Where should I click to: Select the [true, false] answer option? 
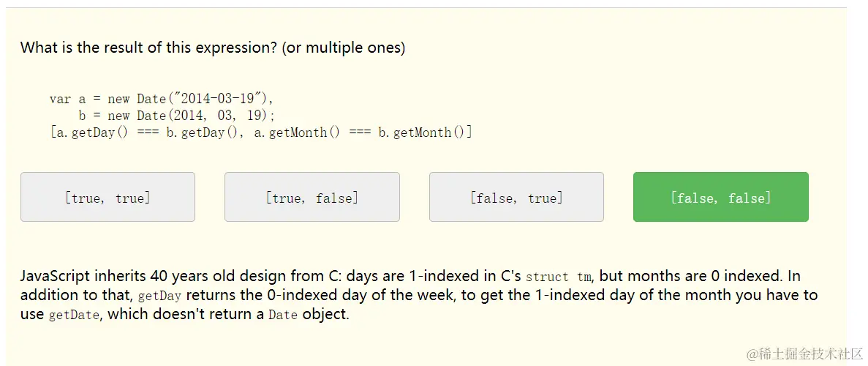tap(312, 197)
